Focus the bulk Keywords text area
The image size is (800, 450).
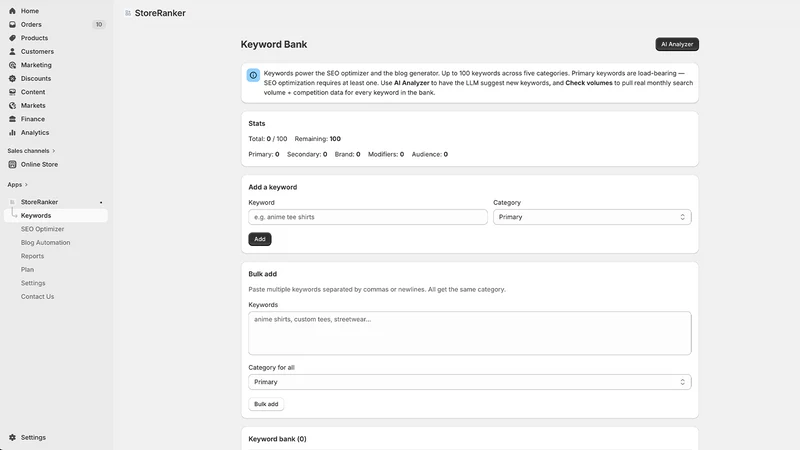pos(469,333)
